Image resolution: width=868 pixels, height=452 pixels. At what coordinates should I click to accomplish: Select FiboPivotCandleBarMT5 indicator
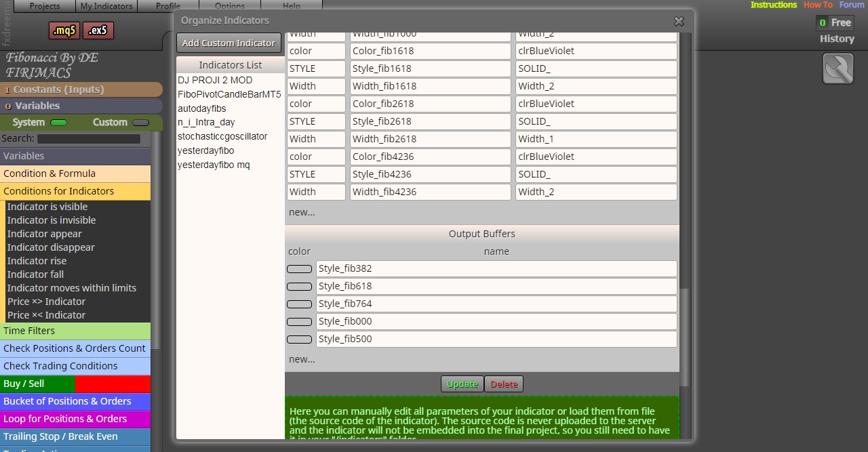229,94
